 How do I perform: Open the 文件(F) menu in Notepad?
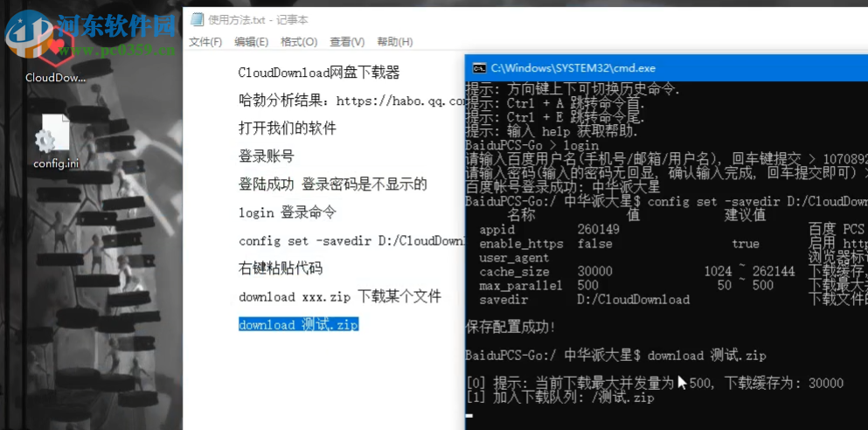(205, 42)
